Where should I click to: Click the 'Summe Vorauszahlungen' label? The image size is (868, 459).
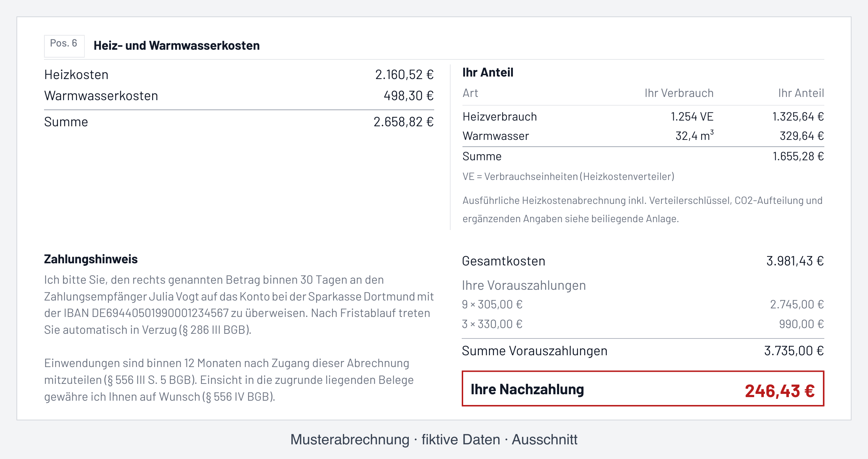534,351
